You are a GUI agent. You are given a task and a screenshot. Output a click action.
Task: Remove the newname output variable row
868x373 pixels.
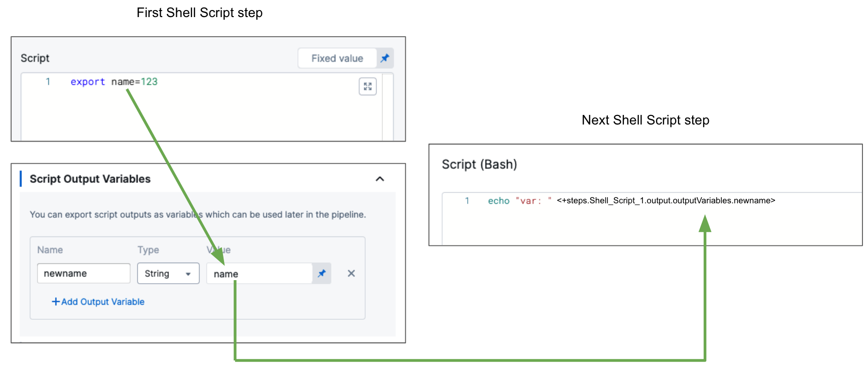[351, 274]
